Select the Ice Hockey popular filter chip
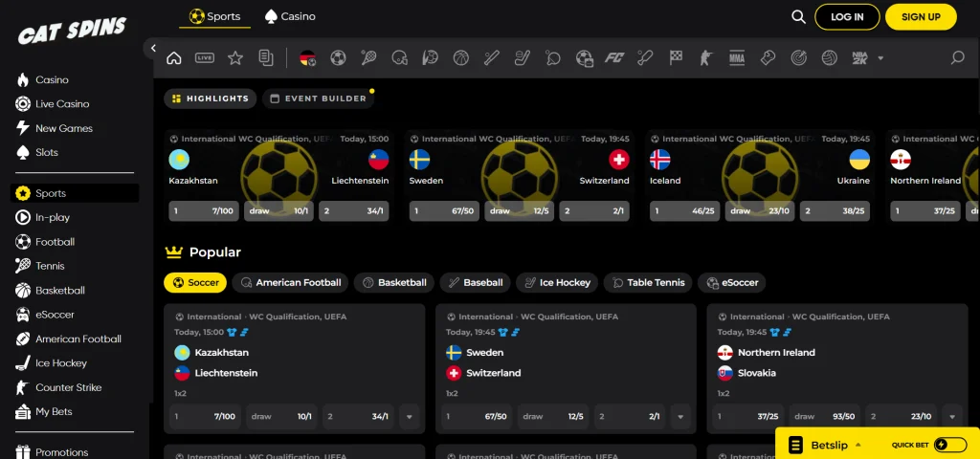Image resolution: width=980 pixels, height=459 pixels. [558, 283]
